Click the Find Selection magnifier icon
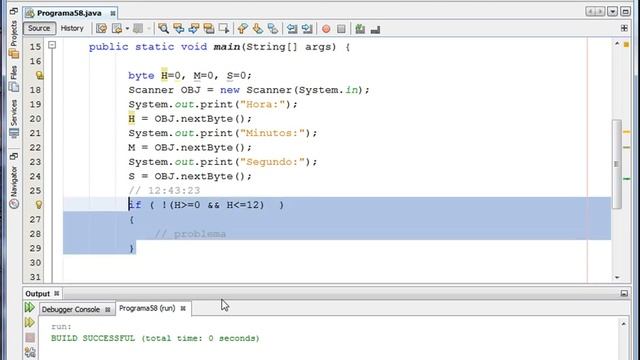The width and height of the screenshot is (640, 360). [x=164, y=29]
